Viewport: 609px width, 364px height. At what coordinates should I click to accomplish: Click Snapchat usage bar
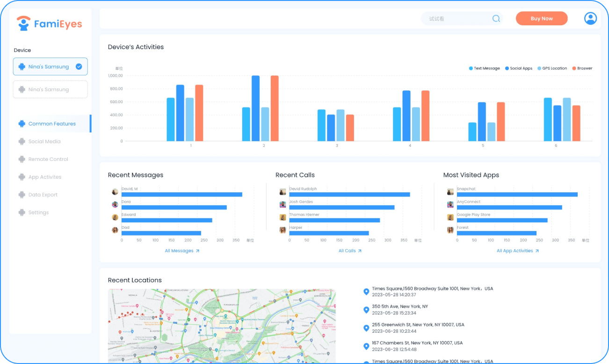(x=517, y=195)
